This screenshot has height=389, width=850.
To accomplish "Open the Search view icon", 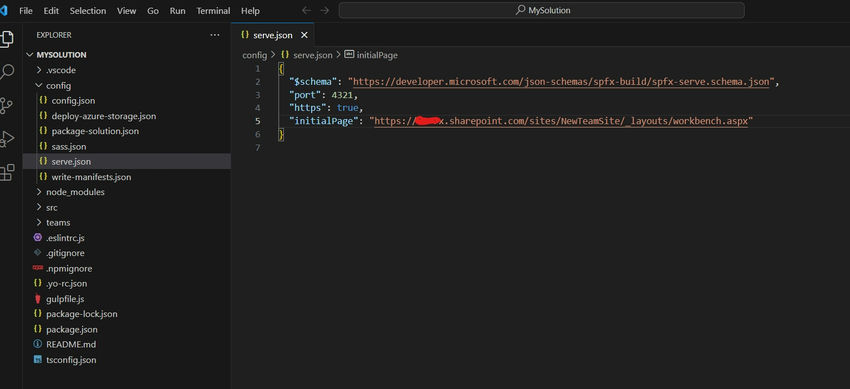I will pos(7,72).
